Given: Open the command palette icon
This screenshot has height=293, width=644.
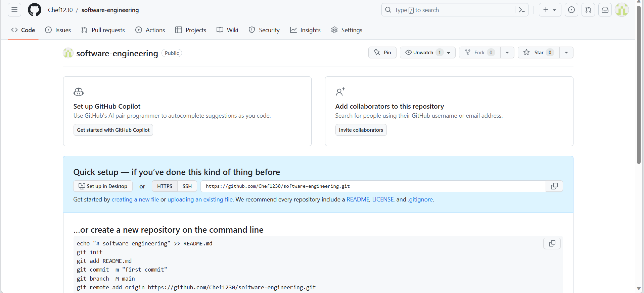Looking at the screenshot, I should (521, 10).
